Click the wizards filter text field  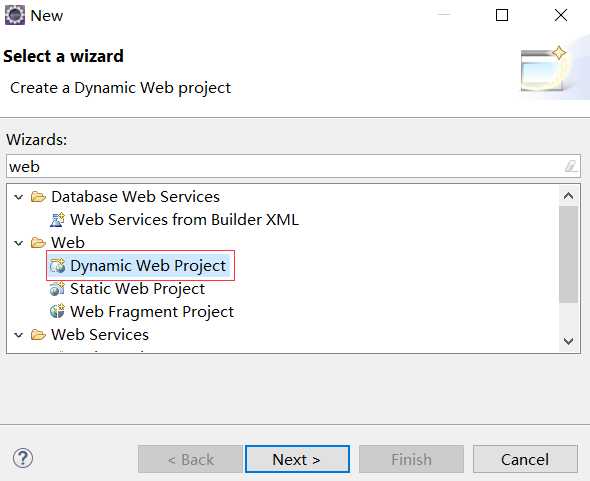click(293, 166)
